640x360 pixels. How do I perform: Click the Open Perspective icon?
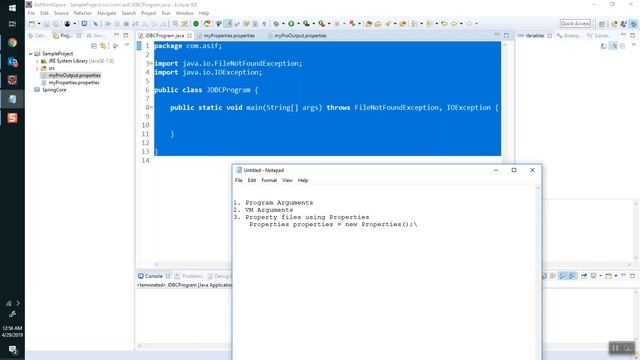(602, 24)
